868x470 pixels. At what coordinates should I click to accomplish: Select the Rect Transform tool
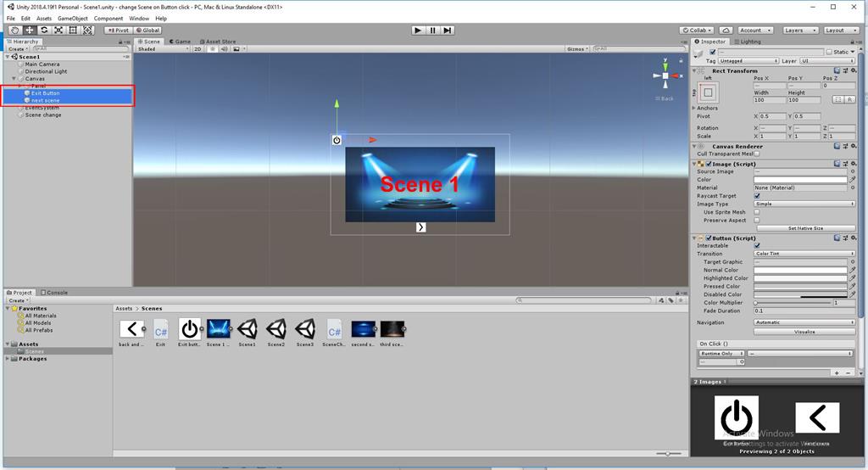(x=73, y=31)
